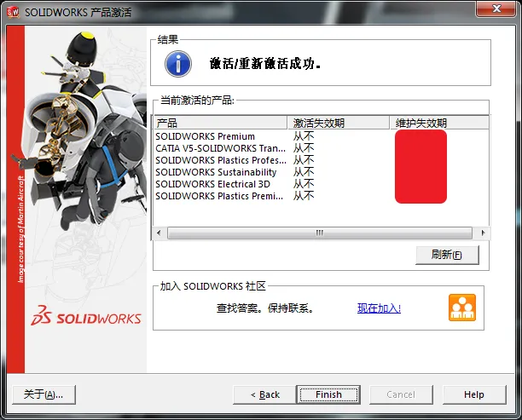Image resolution: width=522 pixels, height=420 pixels.
Task: Select the SOLIDWORKS Plastics Profes... row
Action: point(322,160)
